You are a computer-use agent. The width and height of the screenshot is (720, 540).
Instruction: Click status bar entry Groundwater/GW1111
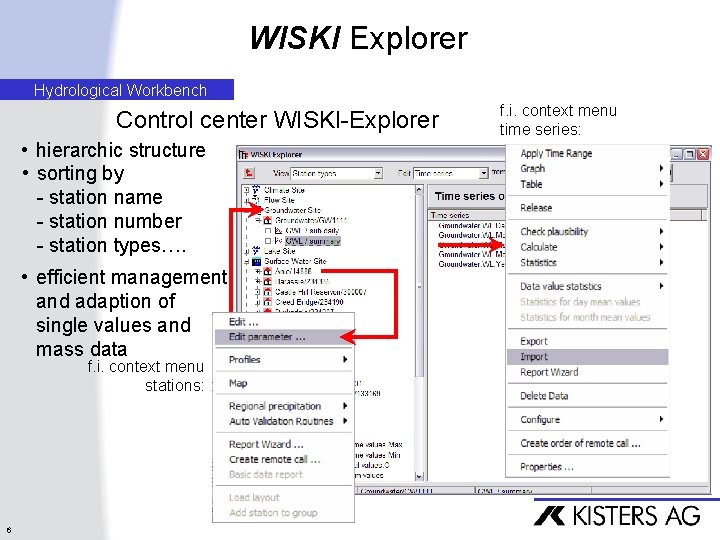tap(414, 491)
